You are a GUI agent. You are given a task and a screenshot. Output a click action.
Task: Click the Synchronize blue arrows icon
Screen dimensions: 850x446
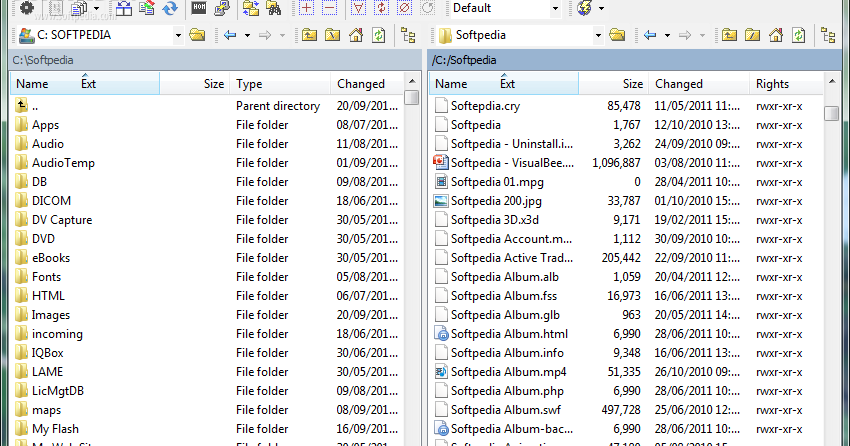pos(170,8)
